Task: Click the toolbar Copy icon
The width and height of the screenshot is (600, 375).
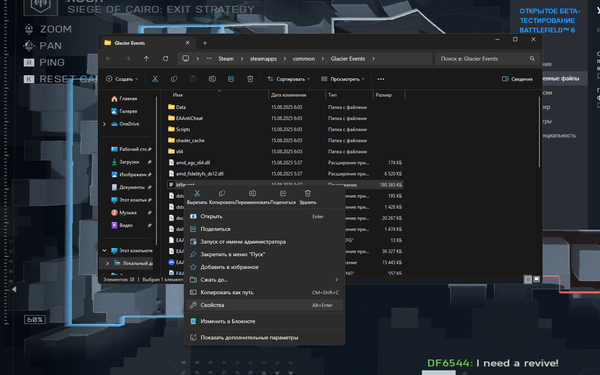Action: [174, 79]
